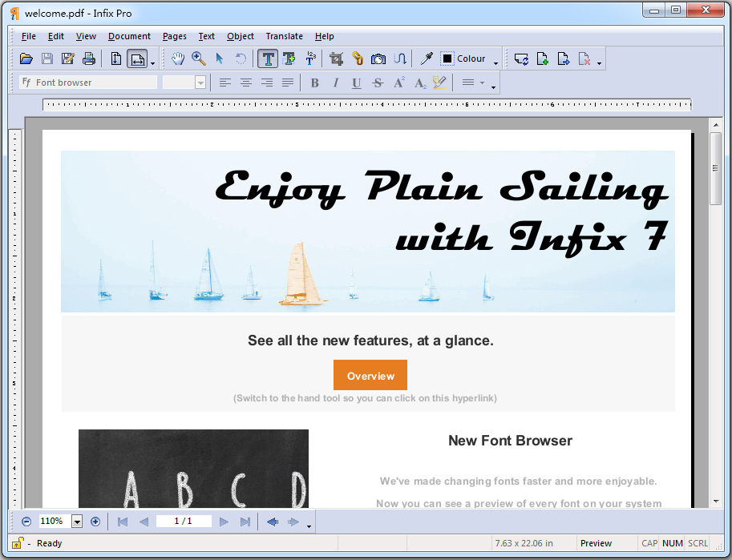The height and width of the screenshot is (560, 732).
Task: Print the welcome.pdf document
Action: click(88, 58)
